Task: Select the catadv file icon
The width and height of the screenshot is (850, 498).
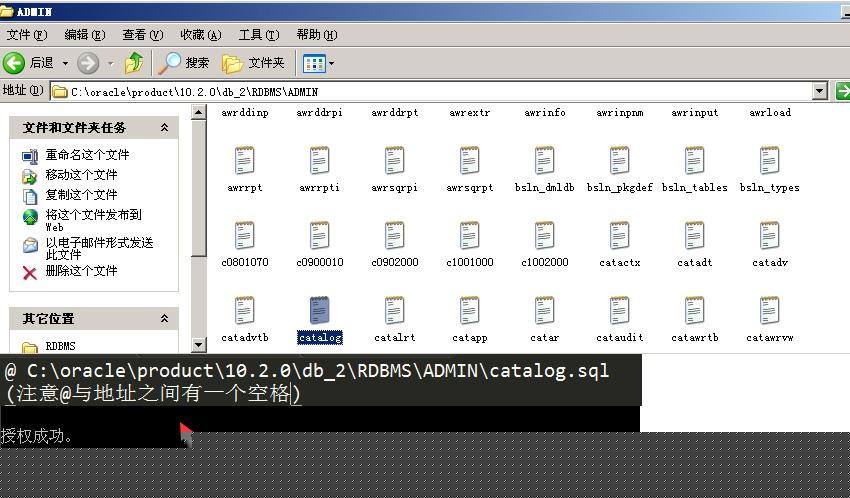Action: 769,236
